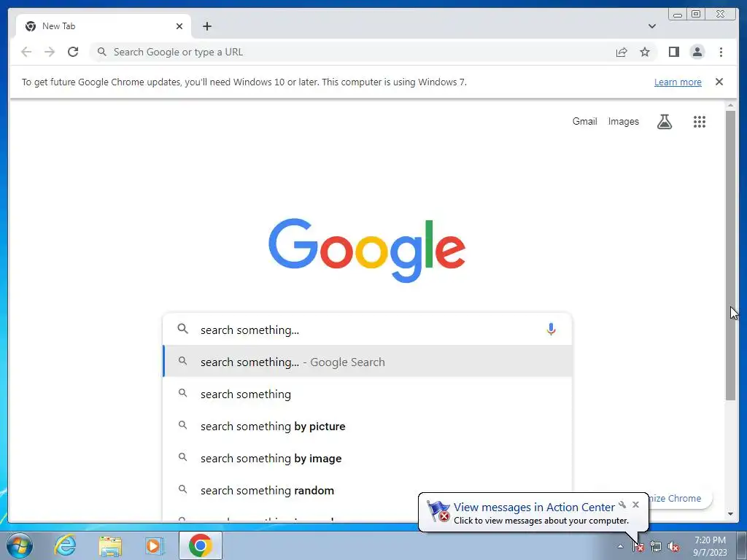Pick 'search something by picture' suggestion
Viewport: 747px width, 560px height.
[x=368, y=426]
